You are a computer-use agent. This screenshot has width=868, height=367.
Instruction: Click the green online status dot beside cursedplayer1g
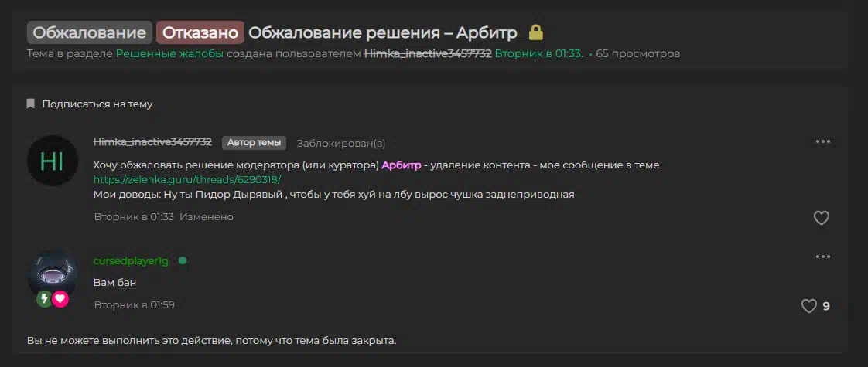[x=183, y=260]
